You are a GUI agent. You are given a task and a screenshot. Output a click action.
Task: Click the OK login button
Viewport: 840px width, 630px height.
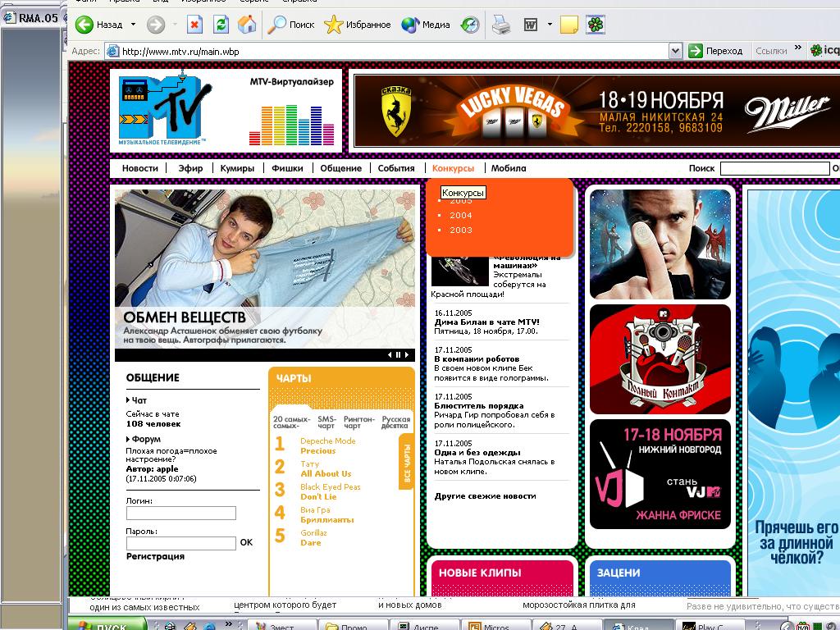[246, 543]
